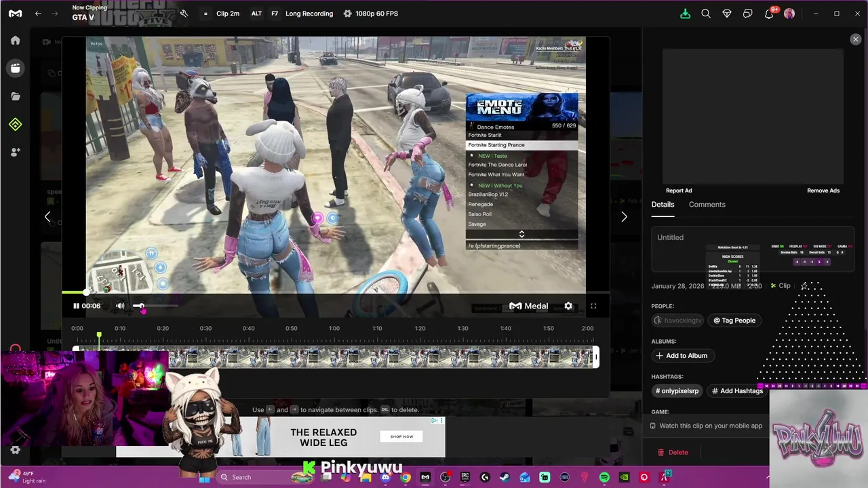Open Spotify from the Windows taskbar
868x488 pixels.
604,477
